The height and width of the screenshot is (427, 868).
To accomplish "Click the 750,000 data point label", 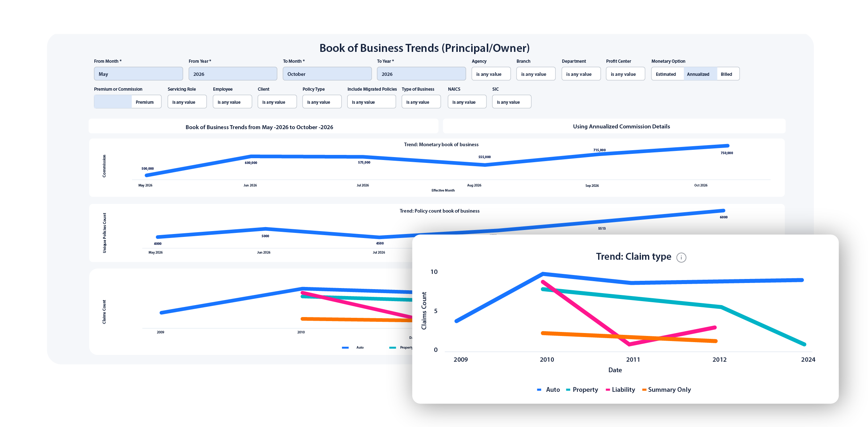I will click(x=727, y=153).
